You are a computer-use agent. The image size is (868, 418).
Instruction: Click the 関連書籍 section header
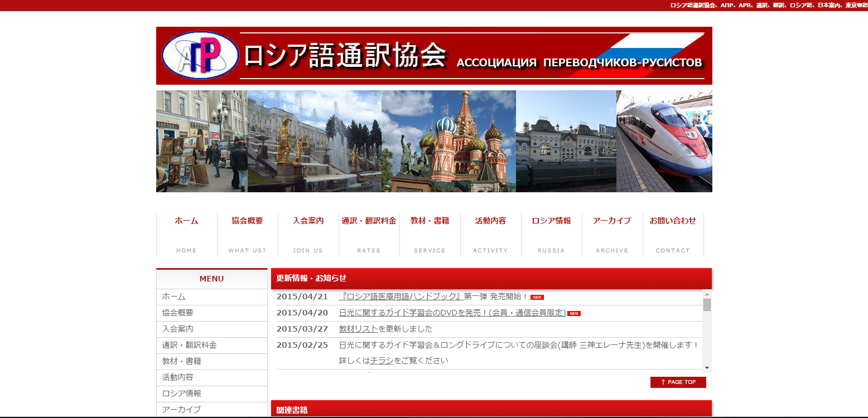[491, 409]
